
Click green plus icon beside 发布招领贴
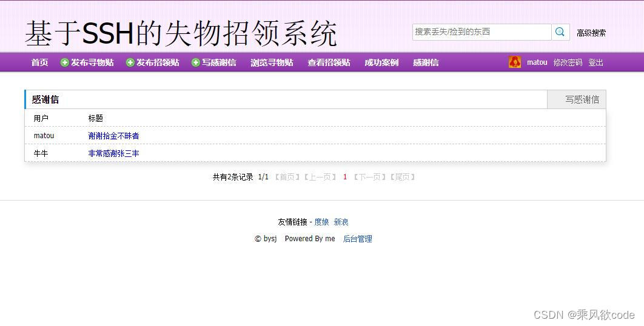[130, 62]
